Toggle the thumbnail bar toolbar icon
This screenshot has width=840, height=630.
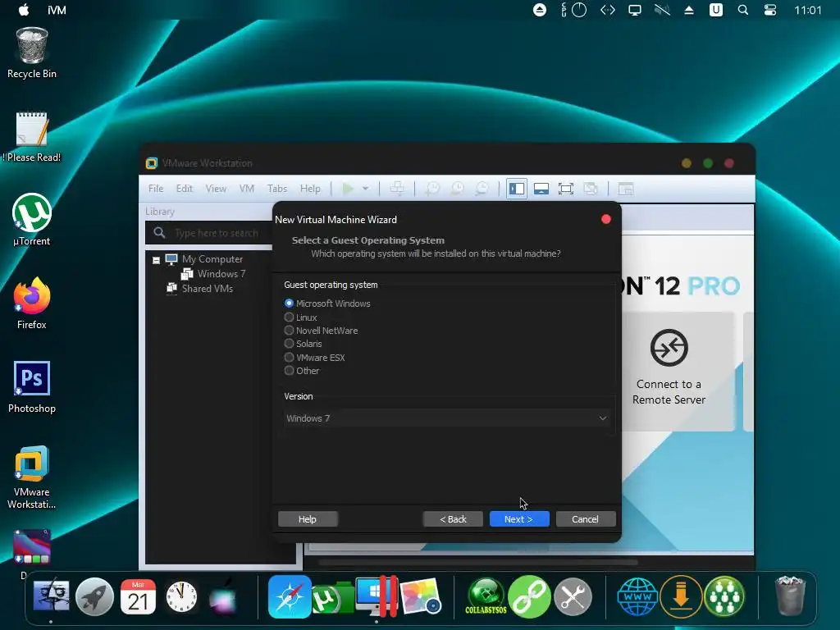(x=541, y=189)
